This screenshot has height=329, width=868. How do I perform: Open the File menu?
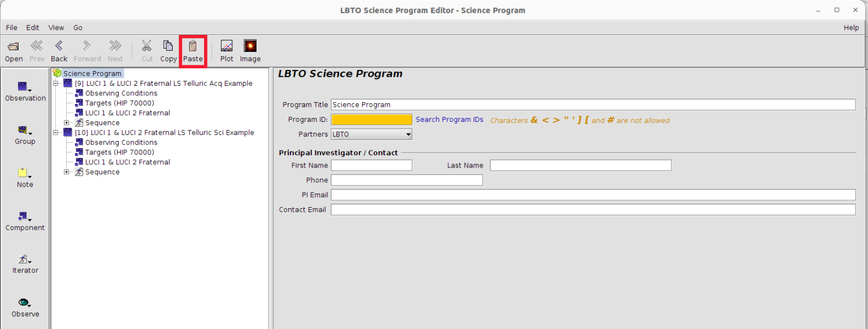click(11, 28)
